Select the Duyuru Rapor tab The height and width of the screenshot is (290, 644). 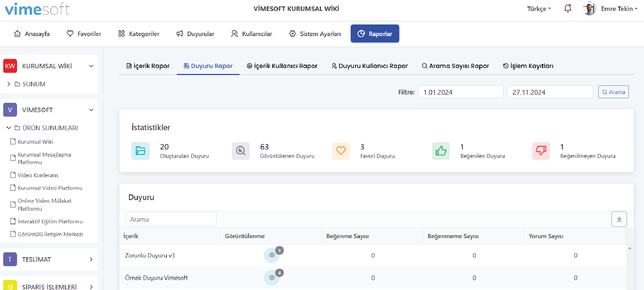208,66
